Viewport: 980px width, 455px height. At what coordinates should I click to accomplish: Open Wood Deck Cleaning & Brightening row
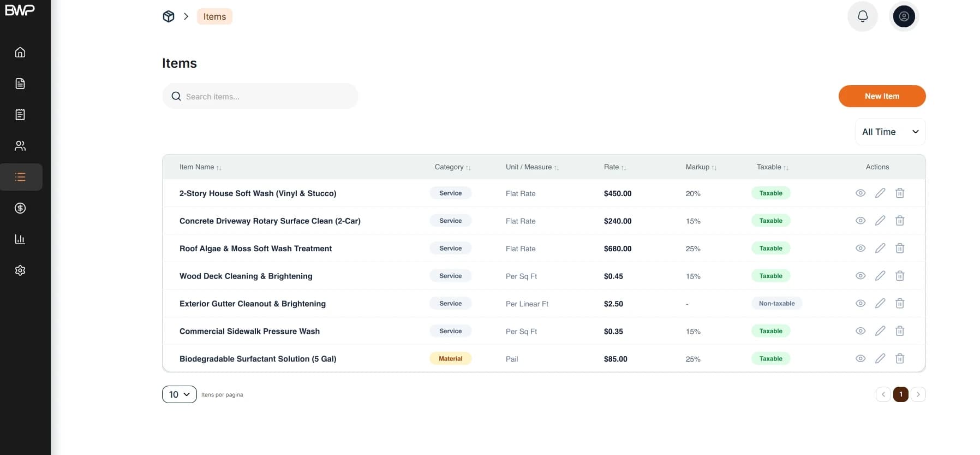pos(543,276)
